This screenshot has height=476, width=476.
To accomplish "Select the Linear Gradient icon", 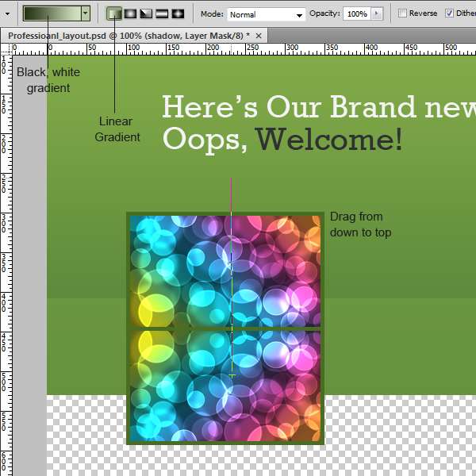I will (x=114, y=13).
